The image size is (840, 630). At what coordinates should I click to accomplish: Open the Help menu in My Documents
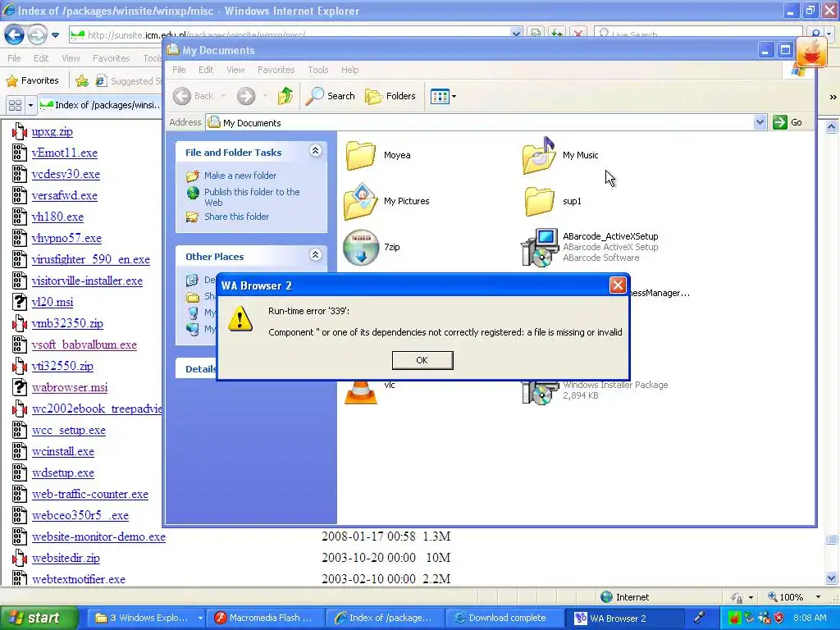pos(349,70)
